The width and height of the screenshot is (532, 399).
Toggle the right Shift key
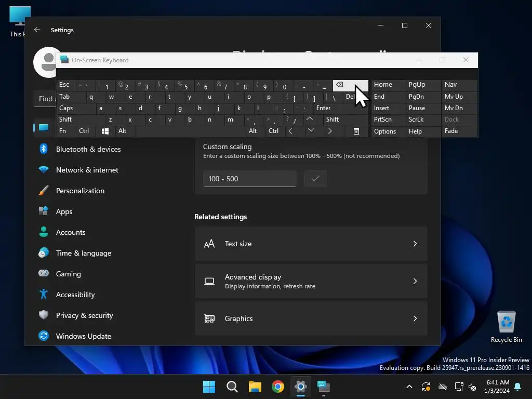click(x=346, y=119)
